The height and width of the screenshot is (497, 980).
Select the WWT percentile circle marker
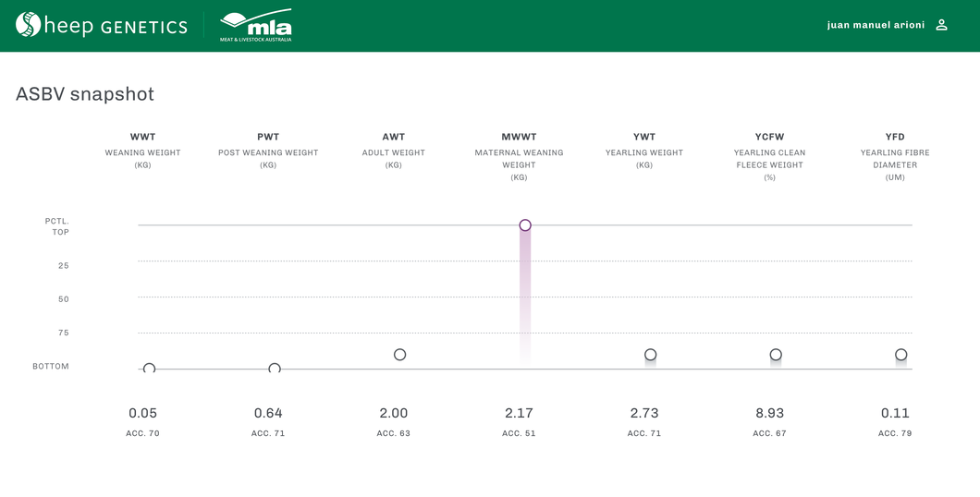(x=149, y=369)
